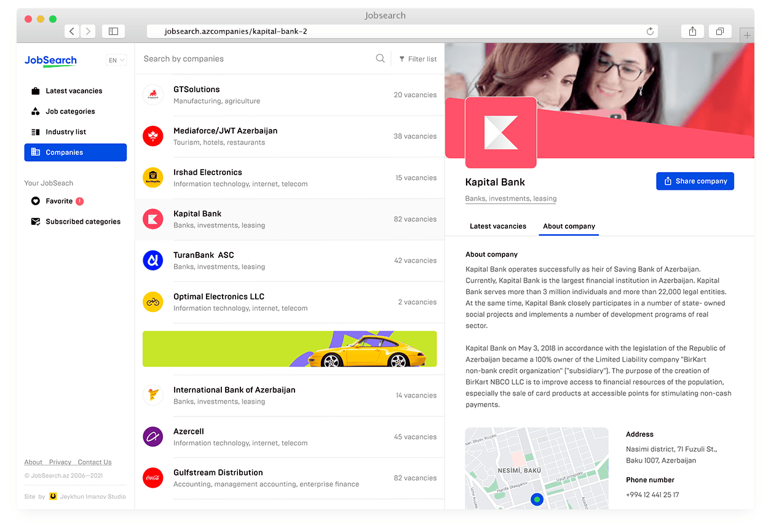
Task: Click the browser back arrow
Action: pyautogui.click(x=72, y=31)
